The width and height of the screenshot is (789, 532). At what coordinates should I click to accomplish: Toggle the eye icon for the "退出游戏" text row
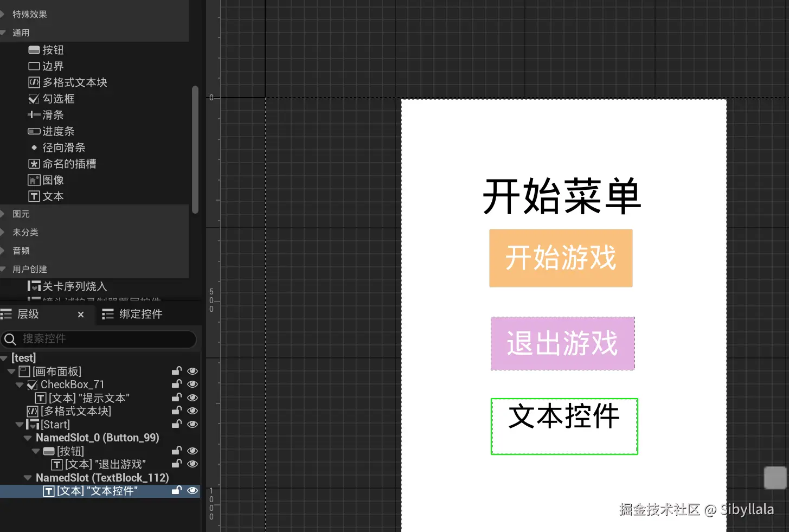[193, 464]
